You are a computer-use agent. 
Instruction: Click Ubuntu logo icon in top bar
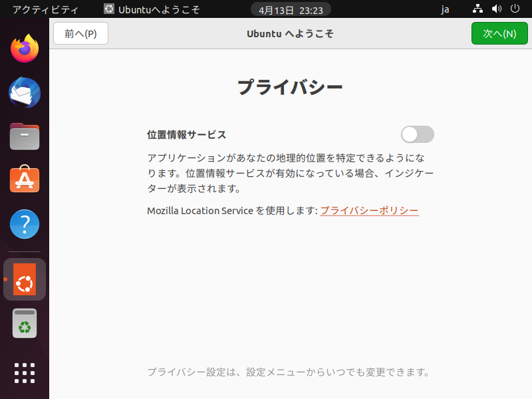point(109,9)
